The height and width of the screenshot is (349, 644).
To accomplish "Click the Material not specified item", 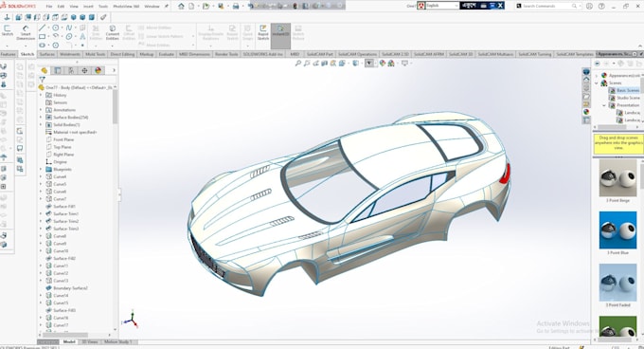I will [x=75, y=133].
